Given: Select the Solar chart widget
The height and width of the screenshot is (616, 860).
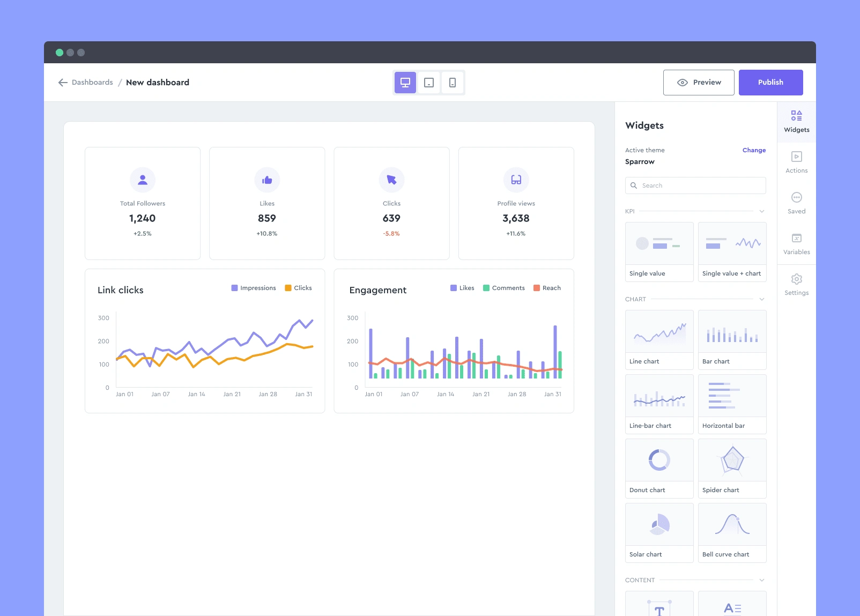Looking at the screenshot, I should tap(659, 533).
